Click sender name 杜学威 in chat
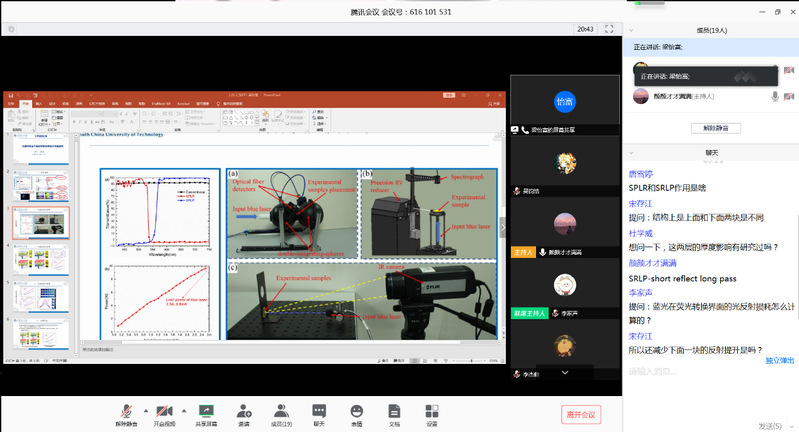Screen dimensions: 799x432 pos(641,233)
